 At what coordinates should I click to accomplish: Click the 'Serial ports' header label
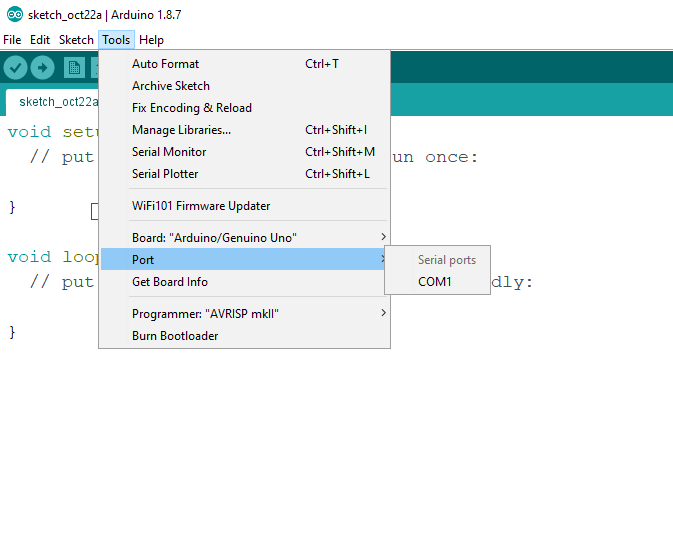tap(447, 260)
